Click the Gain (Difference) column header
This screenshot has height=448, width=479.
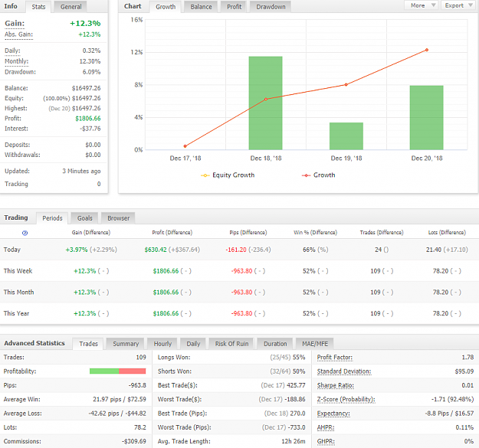coord(91,233)
